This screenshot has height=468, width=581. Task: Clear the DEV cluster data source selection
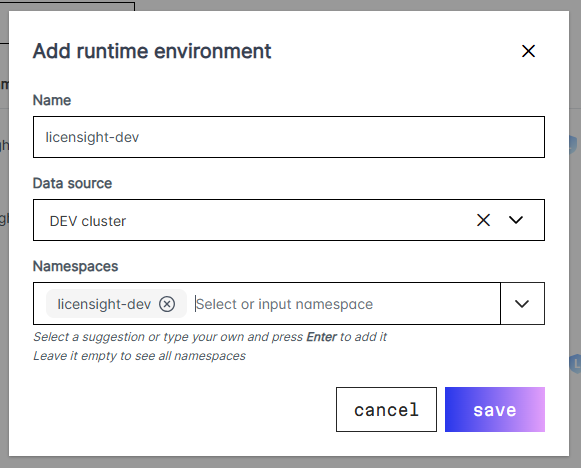(x=483, y=220)
